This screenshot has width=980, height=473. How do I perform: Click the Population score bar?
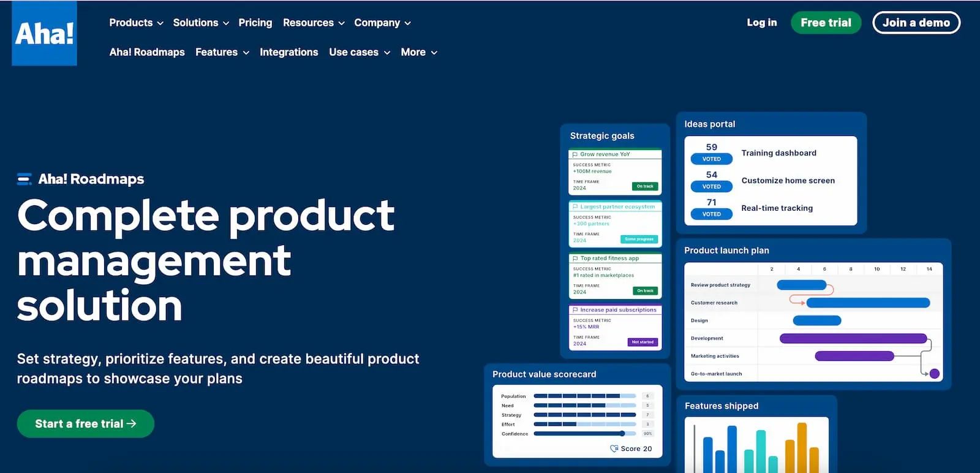click(584, 396)
